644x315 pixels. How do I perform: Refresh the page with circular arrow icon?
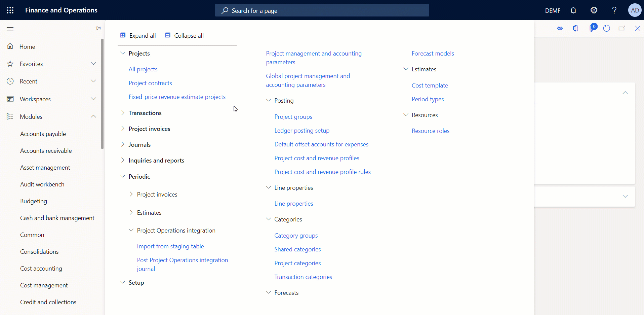pyautogui.click(x=607, y=29)
